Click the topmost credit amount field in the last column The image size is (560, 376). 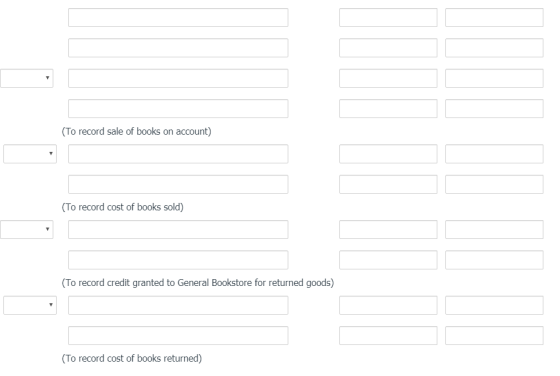point(494,17)
